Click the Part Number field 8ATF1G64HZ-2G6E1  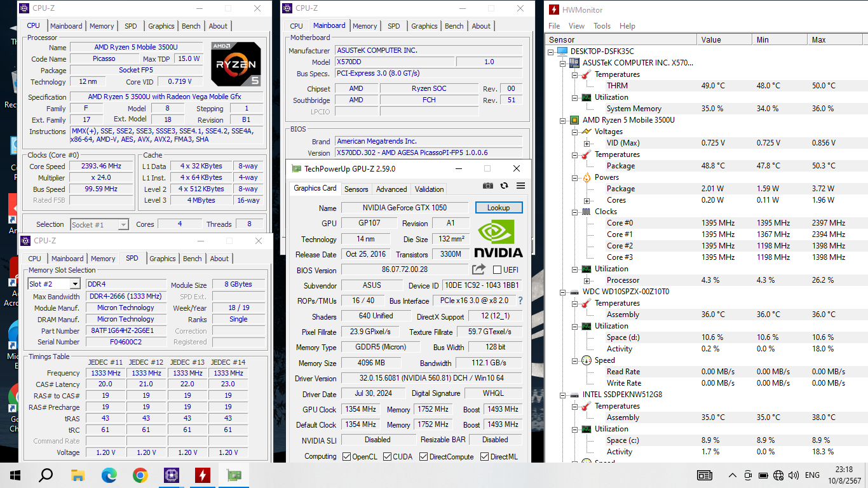(125, 330)
